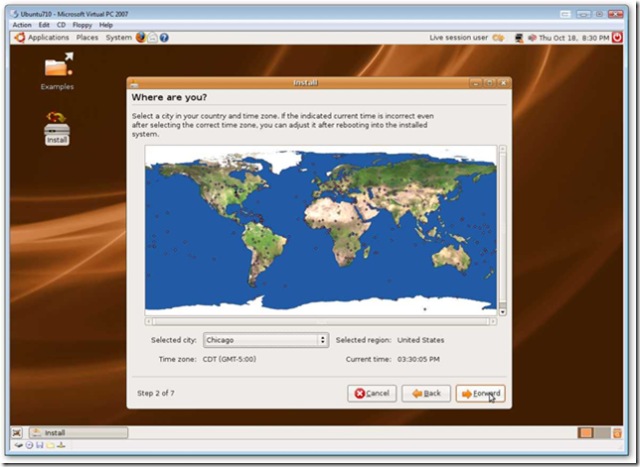Click the Forward button
The height and width of the screenshot is (467, 640).
pyautogui.click(x=480, y=393)
